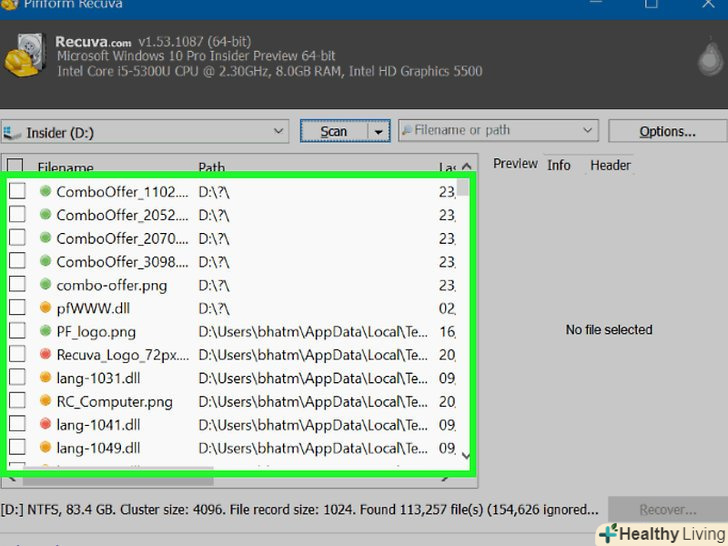Image resolution: width=728 pixels, height=546 pixels.
Task: Check the box for pfWWW.dll
Action: tap(17, 307)
